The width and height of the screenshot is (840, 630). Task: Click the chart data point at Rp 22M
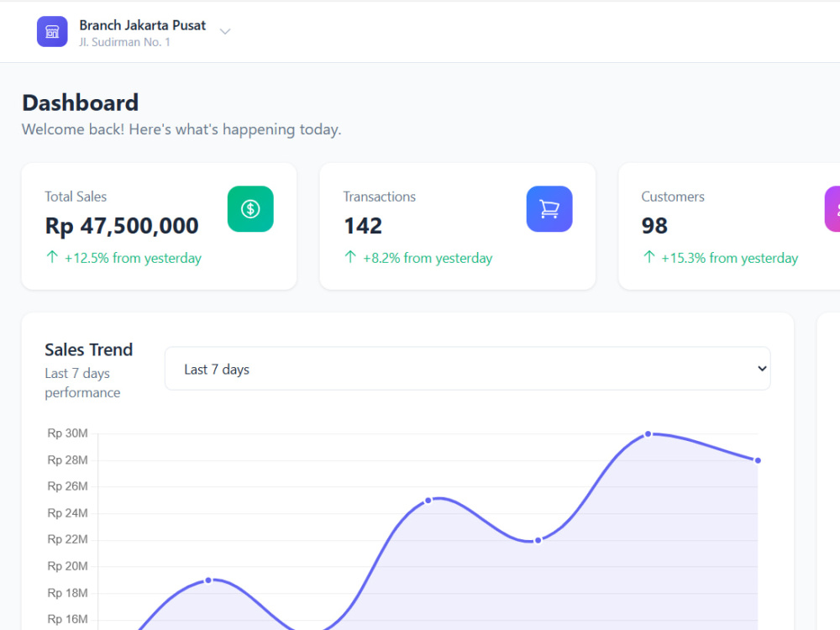538,540
